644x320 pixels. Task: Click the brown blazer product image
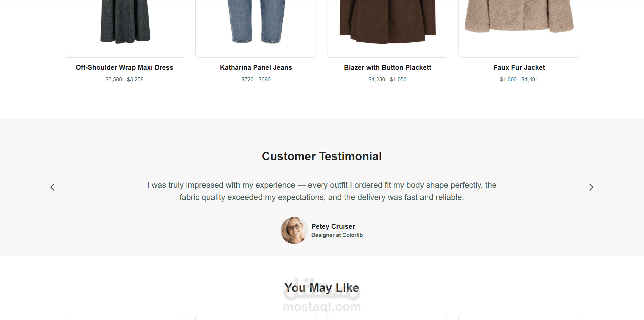(x=388, y=22)
